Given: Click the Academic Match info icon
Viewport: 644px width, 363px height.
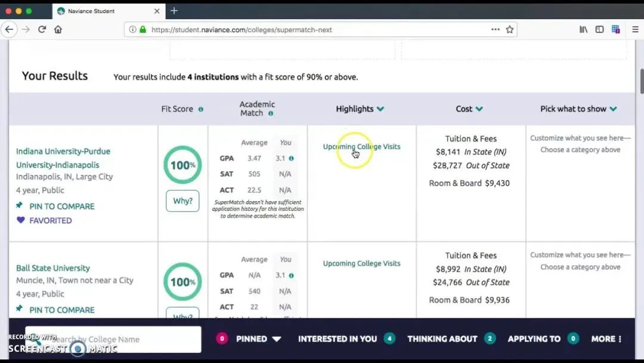Looking at the screenshot, I should pos(271,113).
